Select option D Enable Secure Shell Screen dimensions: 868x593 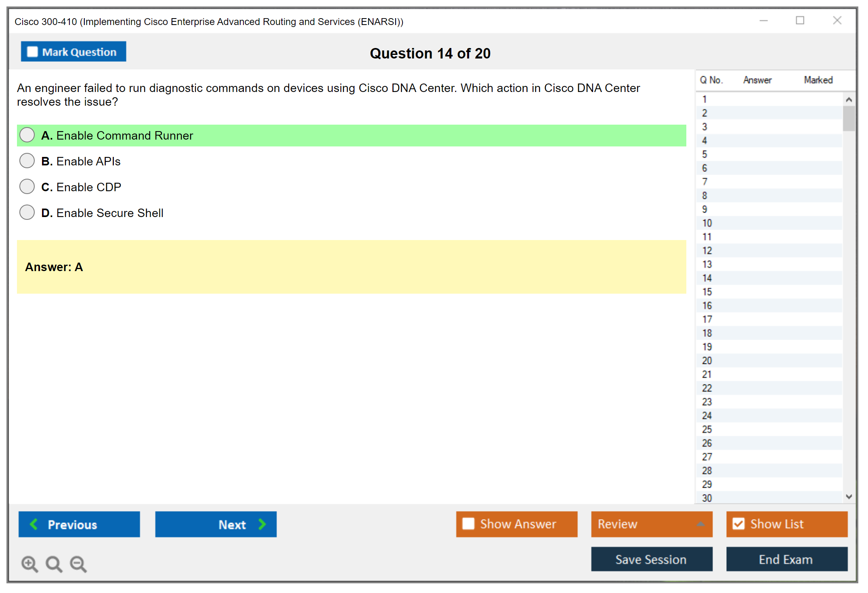coord(27,213)
